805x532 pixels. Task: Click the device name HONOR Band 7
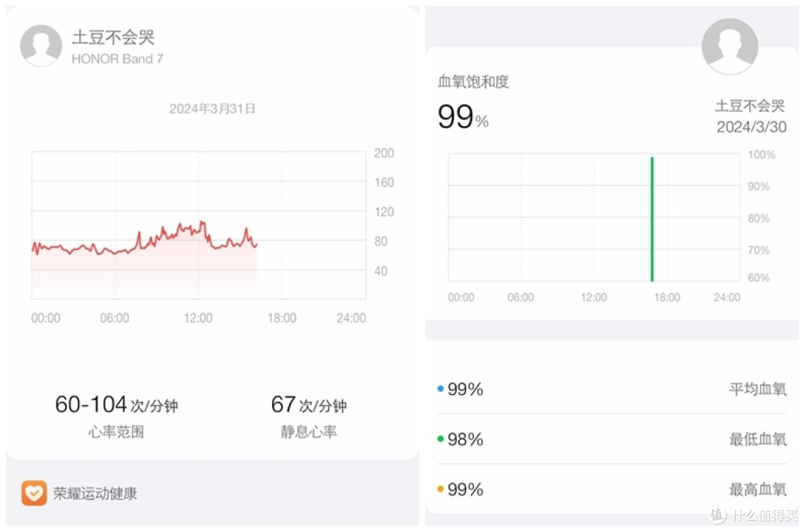[x=117, y=59]
